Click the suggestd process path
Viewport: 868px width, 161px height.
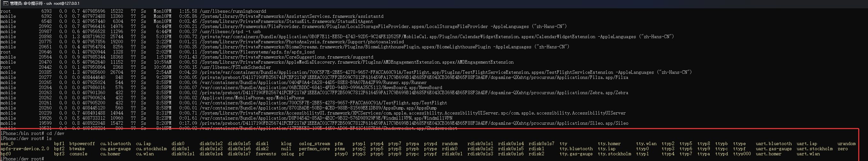tap(287, 57)
